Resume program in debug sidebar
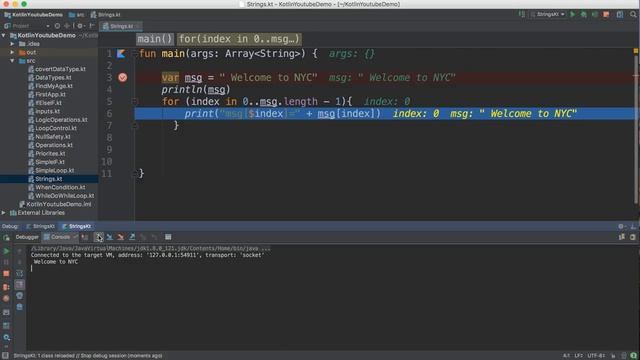Screen dimensions: 640x360 (x=6, y=251)
